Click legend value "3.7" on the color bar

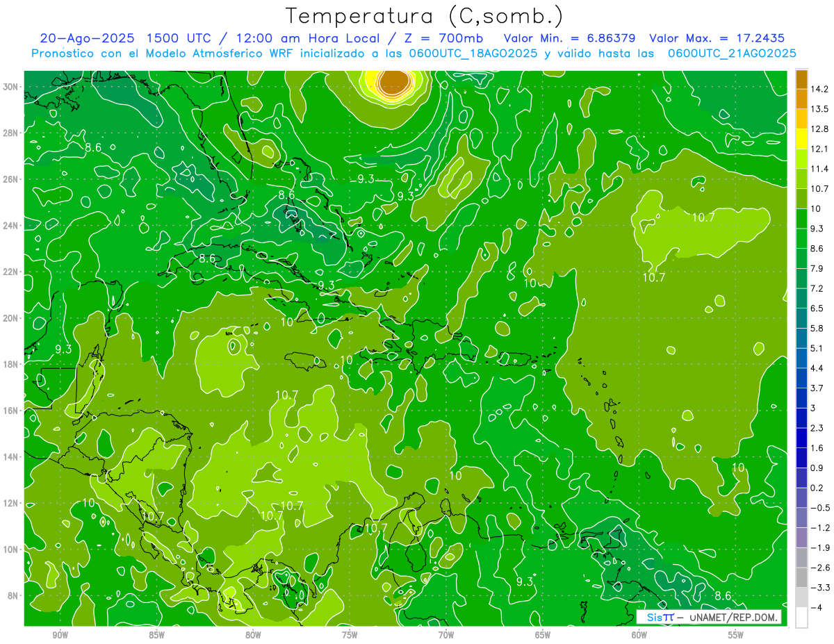818,388
